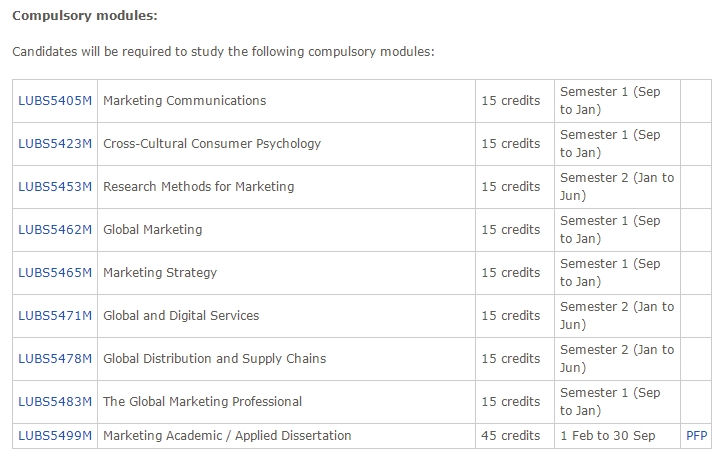The width and height of the screenshot is (726, 459).
Task: Click the Global Marketing module title
Action: coord(152,230)
